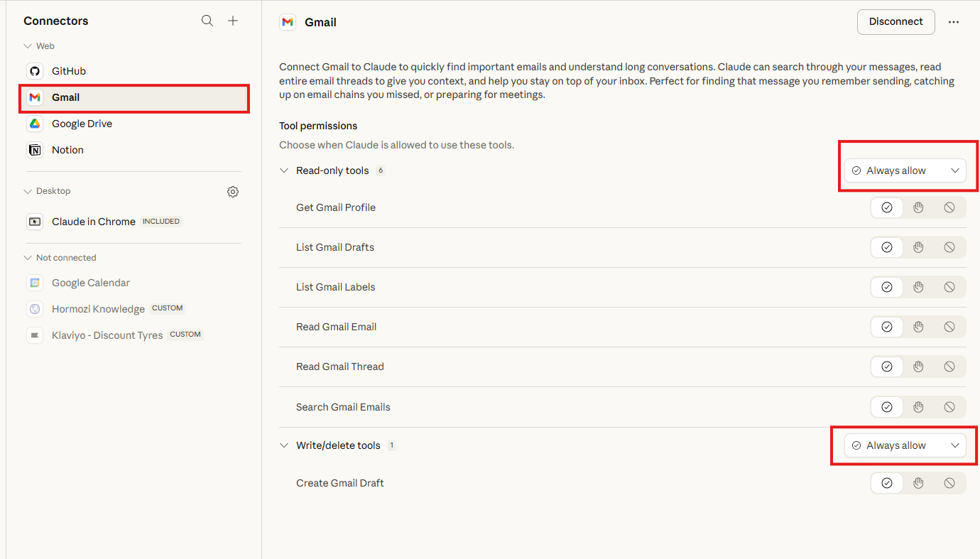Screen dimensions: 980x559
Task: Block the List Gmail Drafts tool
Action: point(949,247)
